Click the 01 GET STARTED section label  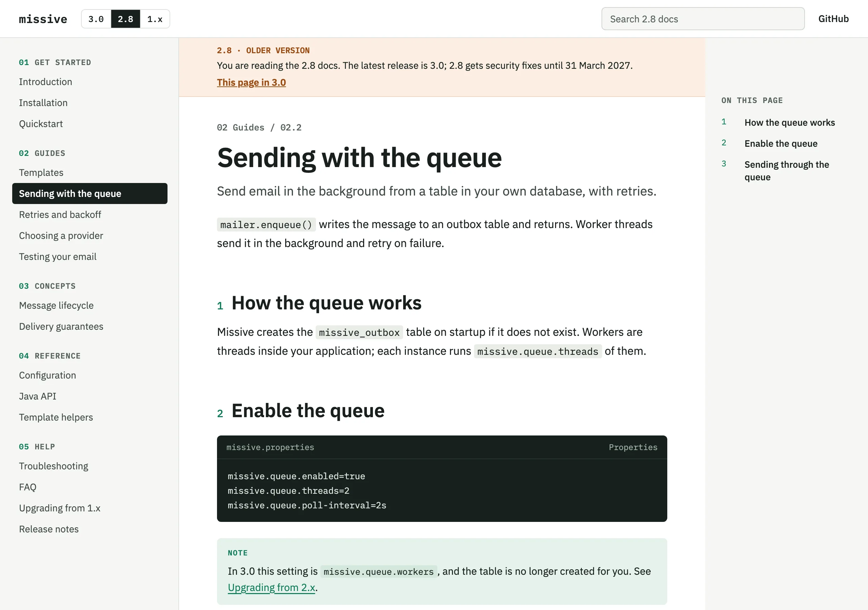click(x=55, y=63)
